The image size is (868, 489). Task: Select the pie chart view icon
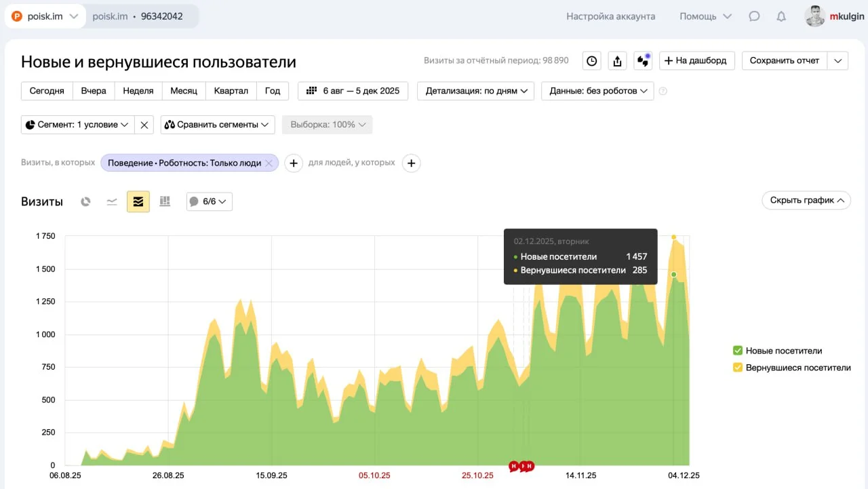point(85,201)
